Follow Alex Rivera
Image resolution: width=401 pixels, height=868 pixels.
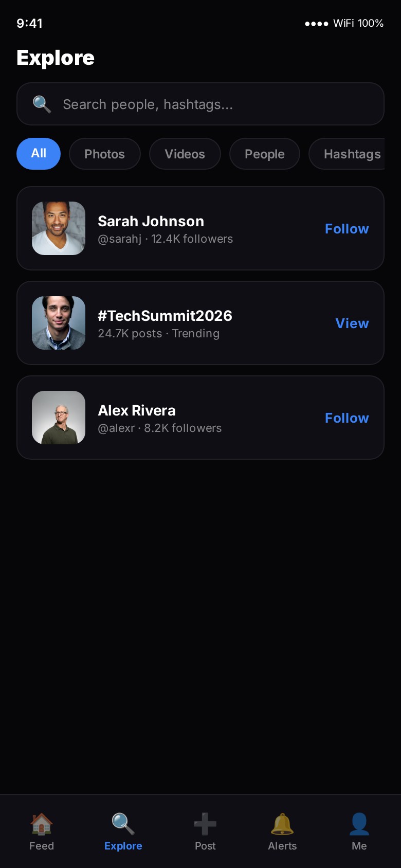click(347, 418)
